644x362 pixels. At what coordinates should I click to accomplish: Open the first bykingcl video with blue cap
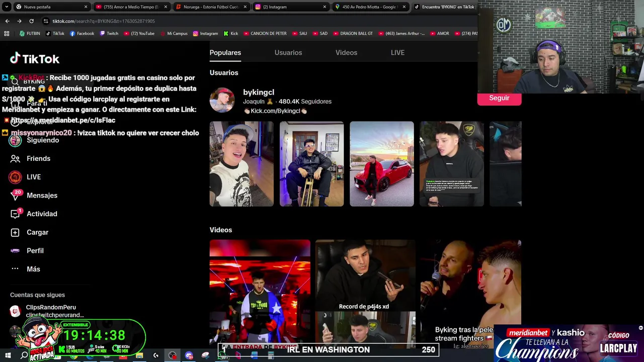(242, 164)
